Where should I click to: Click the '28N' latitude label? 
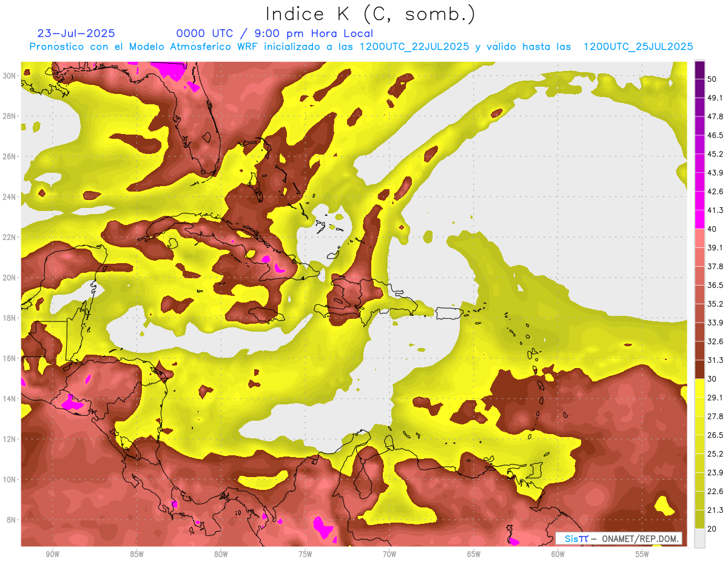[x=9, y=116]
